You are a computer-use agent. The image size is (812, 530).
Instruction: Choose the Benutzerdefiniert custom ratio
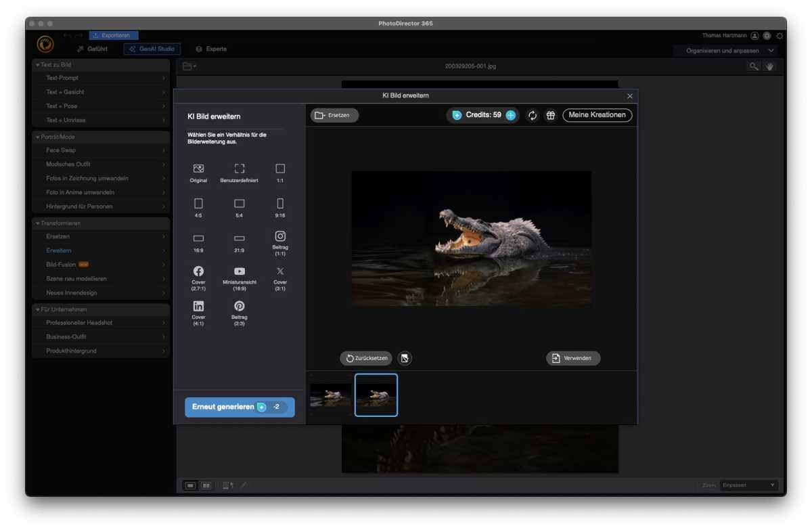(239, 173)
